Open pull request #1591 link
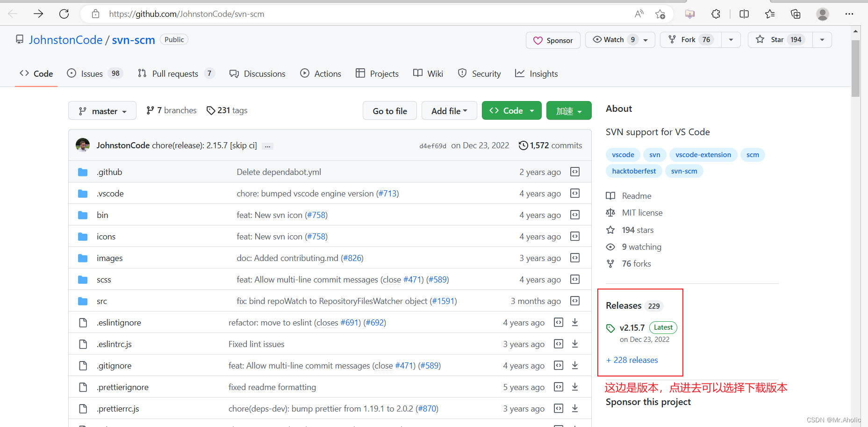 (443, 301)
